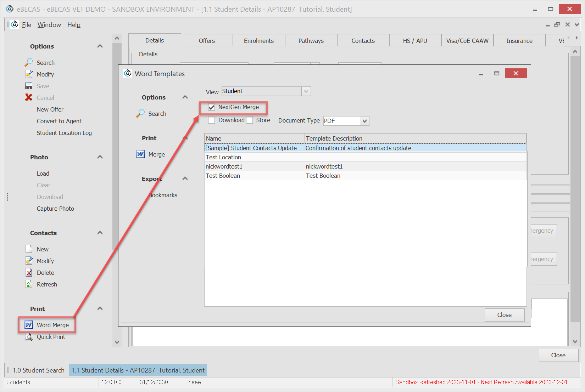Open the View Student dropdown
Screen dimensions: 585x392
point(306,91)
